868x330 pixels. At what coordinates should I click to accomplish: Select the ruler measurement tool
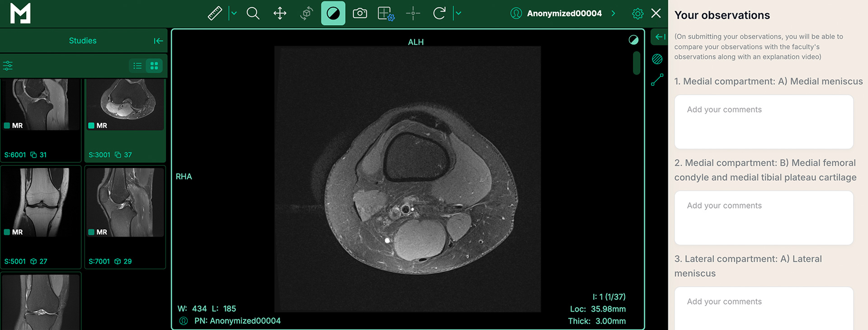[x=215, y=14]
